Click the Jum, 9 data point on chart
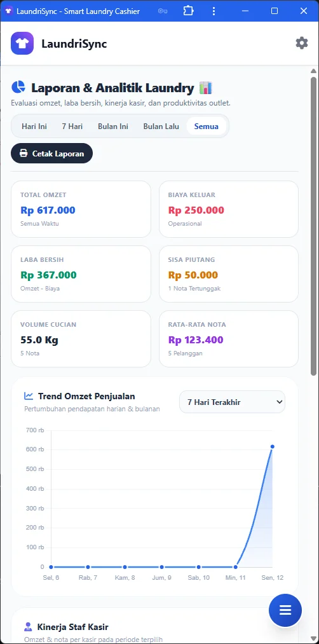 pyautogui.click(x=162, y=567)
